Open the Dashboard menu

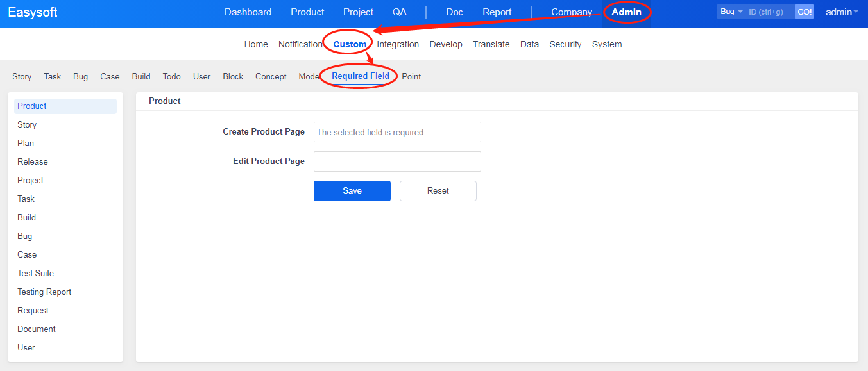(x=248, y=12)
